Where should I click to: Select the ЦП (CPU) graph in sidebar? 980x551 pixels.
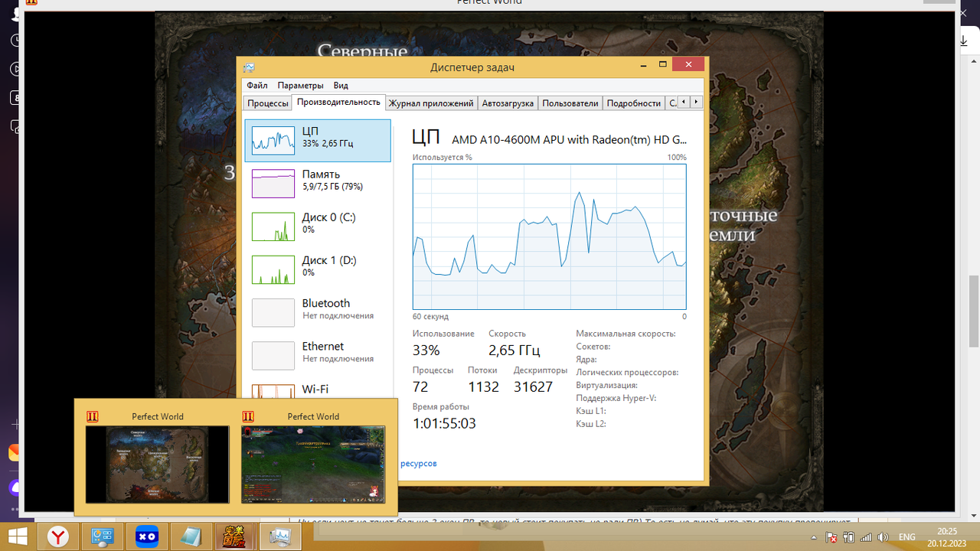point(317,141)
